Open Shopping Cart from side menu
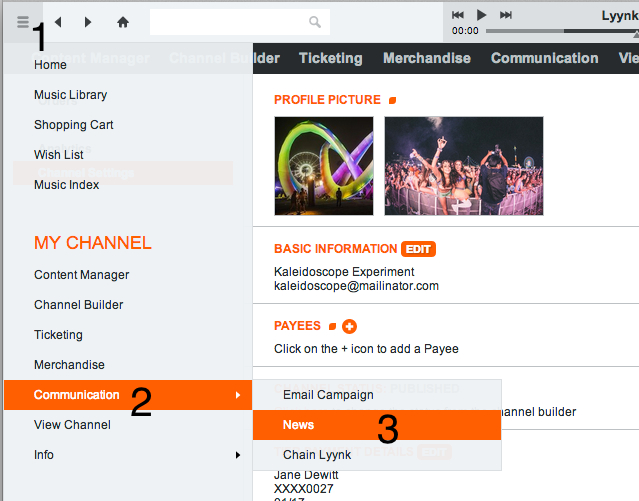639x501 pixels. click(x=74, y=125)
